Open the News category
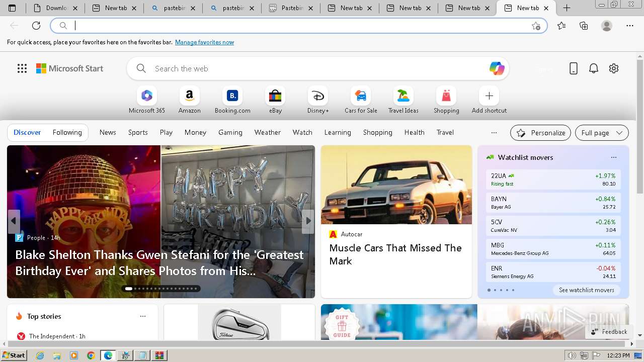Image resolution: width=644 pixels, height=362 pixels. pyautogui.click(x=108, y=132)
